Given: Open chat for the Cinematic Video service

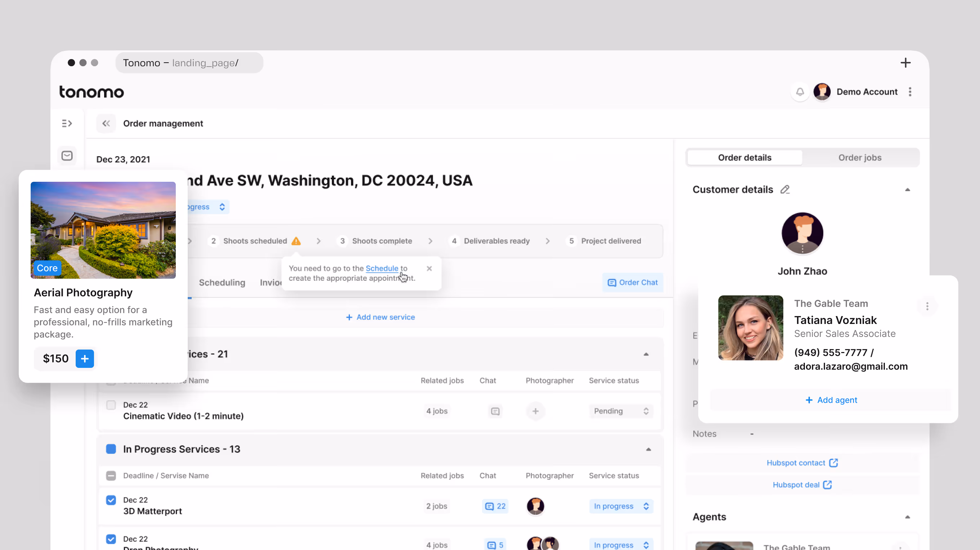Looking at the screenshot, I should [495, 411].
